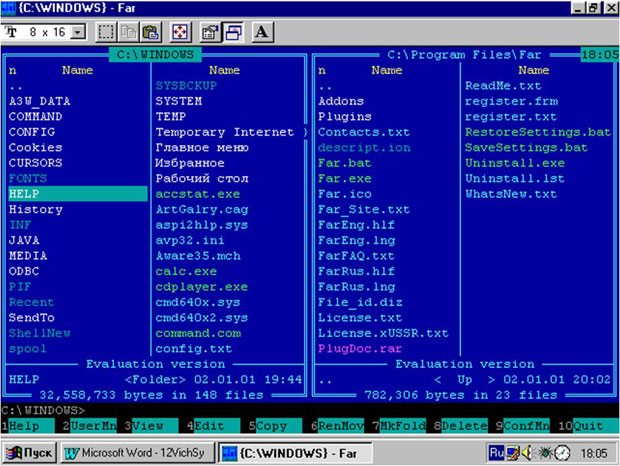The image size is (620, 466).
Task: Select Temporary Internet folder
Action: (225, 132)
